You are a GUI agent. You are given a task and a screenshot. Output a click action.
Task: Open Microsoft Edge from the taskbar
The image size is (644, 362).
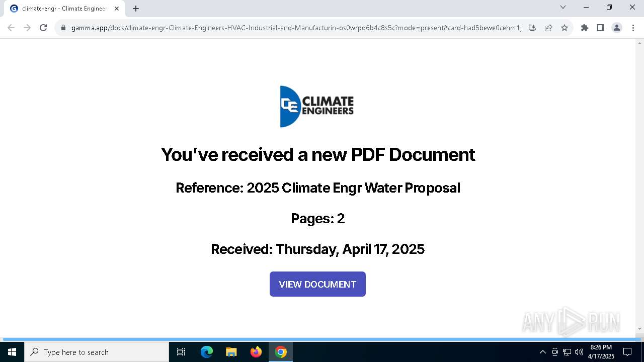207,352
